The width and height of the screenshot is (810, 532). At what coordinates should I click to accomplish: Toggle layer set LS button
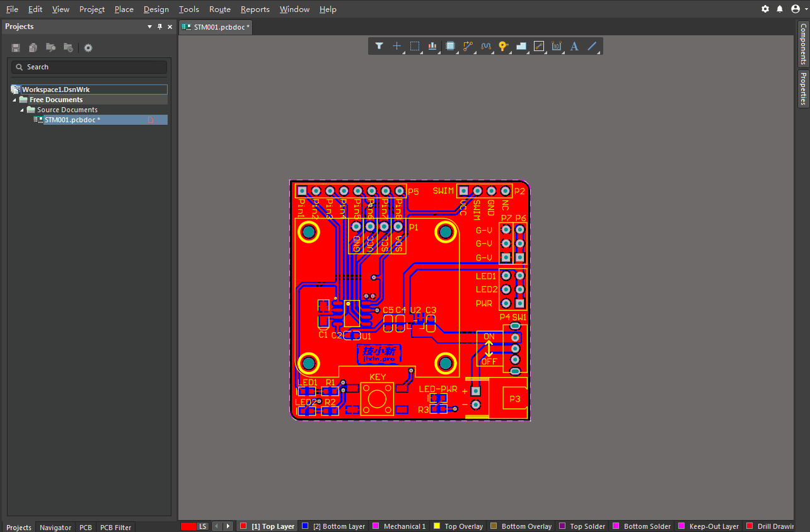point(202,526)
